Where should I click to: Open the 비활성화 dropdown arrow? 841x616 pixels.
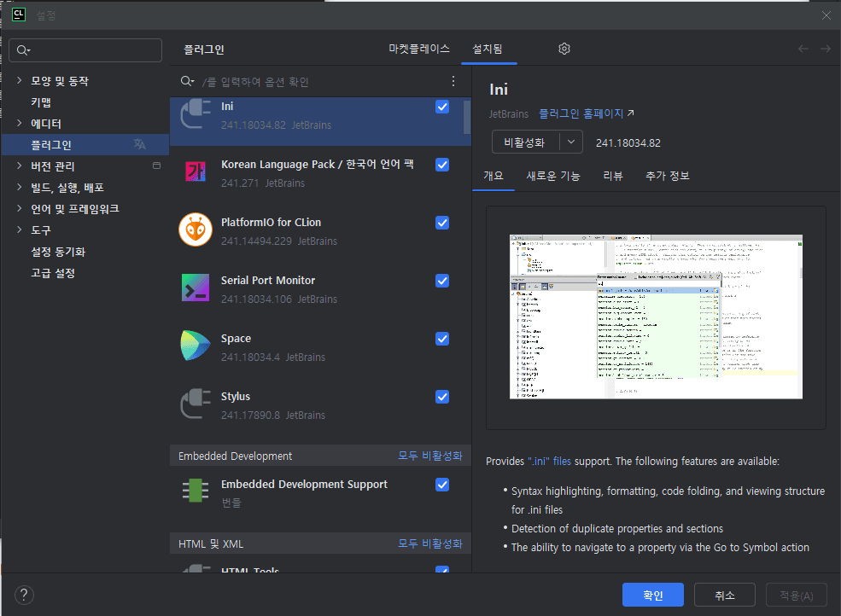[571, 142]
